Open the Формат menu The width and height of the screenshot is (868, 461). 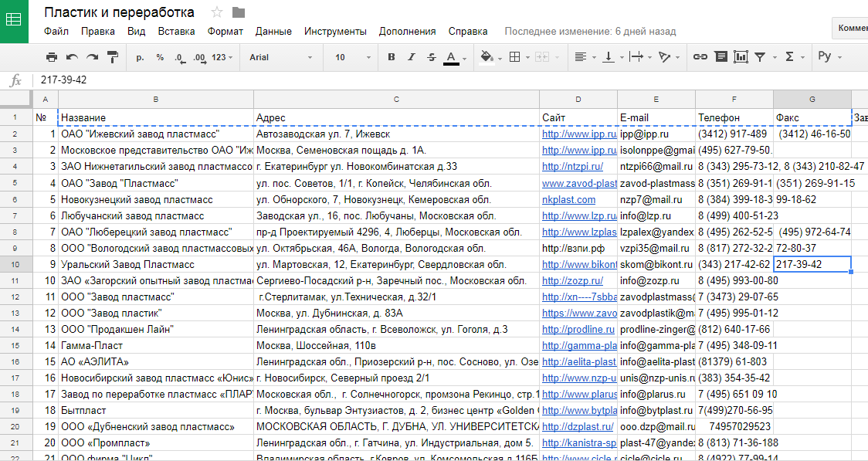click(225, 32)
